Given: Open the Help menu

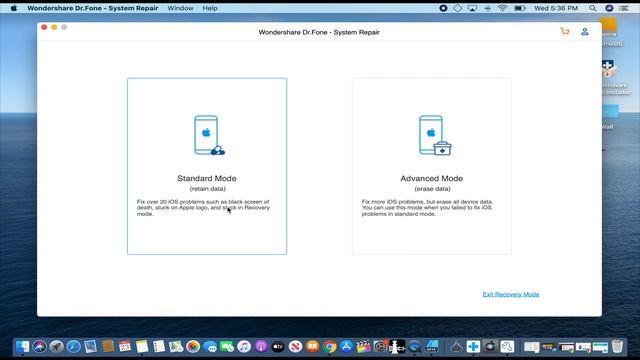Looking at the screenshot, I should pyautogui.click(x=210, y=8).
